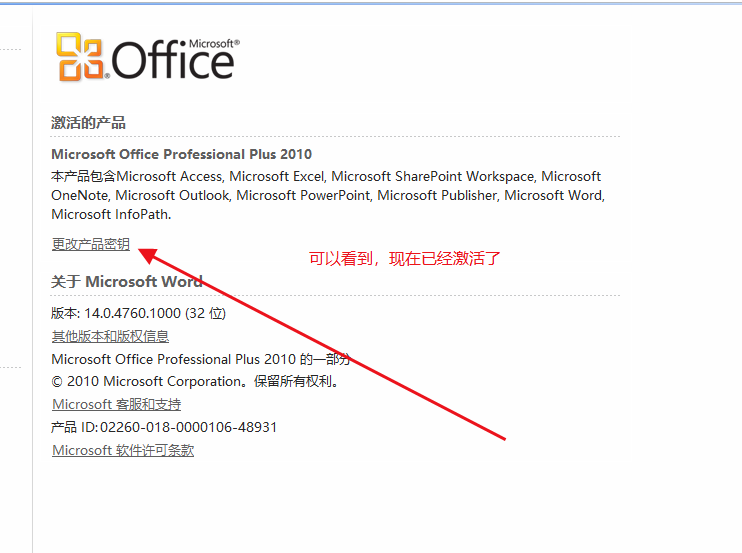Click line starting OneNote, Microsoft Outlook
Screen dimensions: 742x553
pos(328,195)
